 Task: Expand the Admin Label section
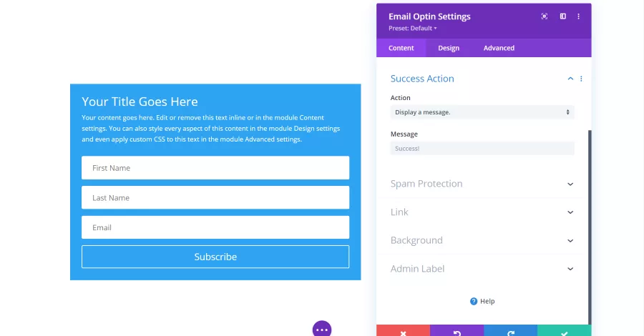[482, 269]
